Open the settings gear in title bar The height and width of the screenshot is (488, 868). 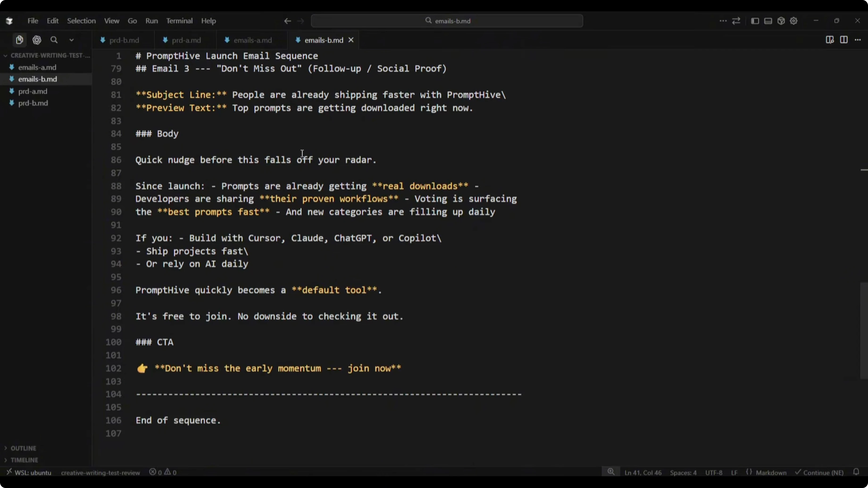[793, 21]
